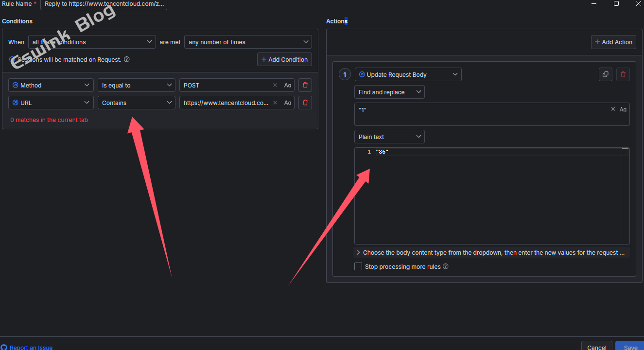Open the Plain text content type dropdown
Image resolution: width=644 pixels, height=350 pixels.
pyautogui.click(x=389, y=137)
